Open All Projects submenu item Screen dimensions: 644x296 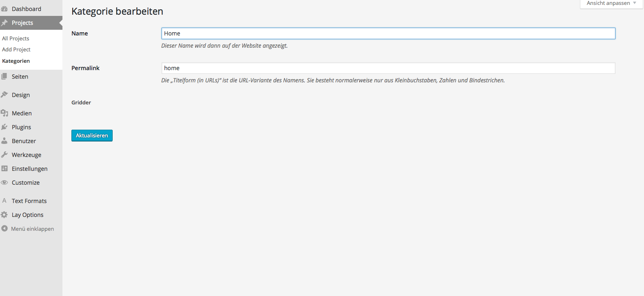tap(16, 38)
